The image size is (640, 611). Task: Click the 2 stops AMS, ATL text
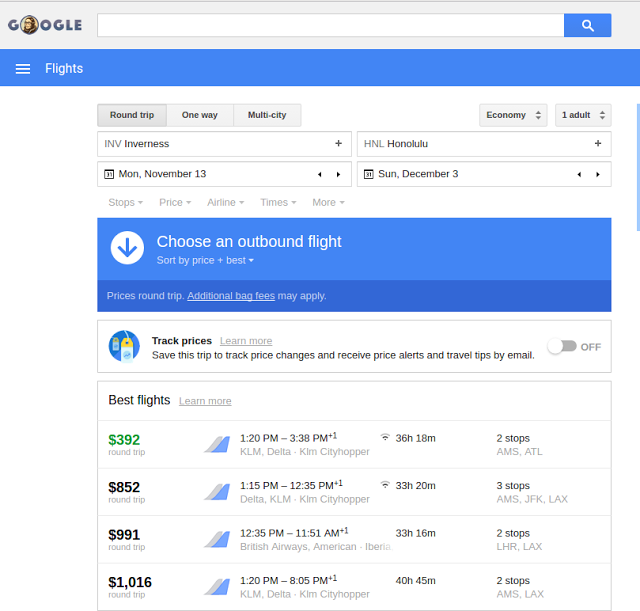click(519, 444)
